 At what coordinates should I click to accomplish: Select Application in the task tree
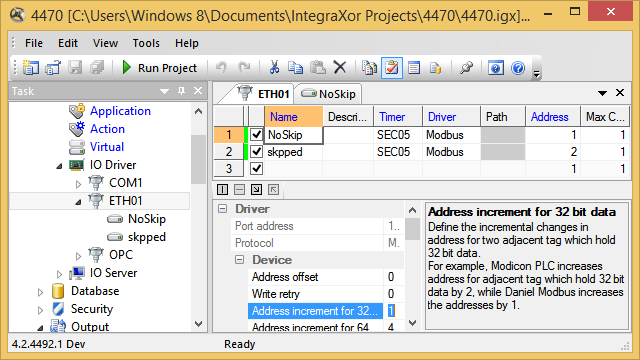pos(120,111)
